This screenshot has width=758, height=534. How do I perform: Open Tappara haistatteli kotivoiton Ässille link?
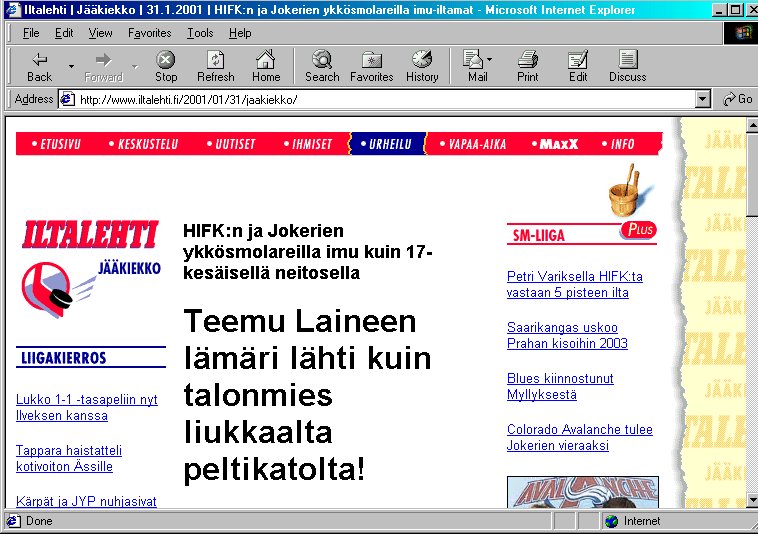click(69, 458)
